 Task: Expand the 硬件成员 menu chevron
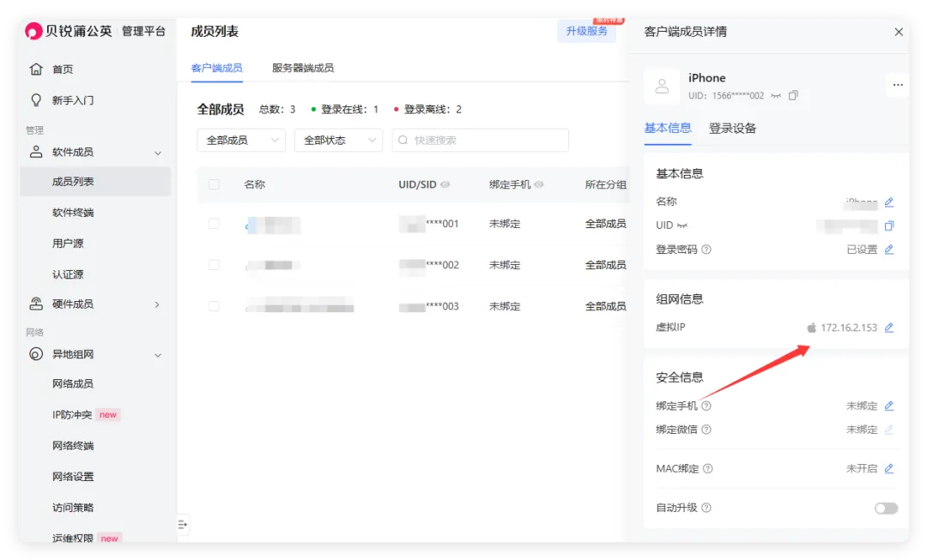(157, 304)
